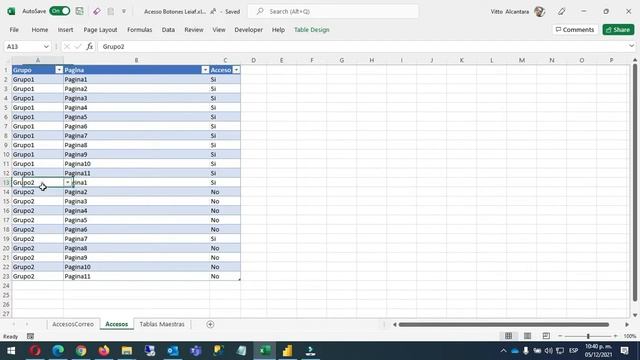
Task: Open the Acceso column filter dropdown
Action: (236, 70)
